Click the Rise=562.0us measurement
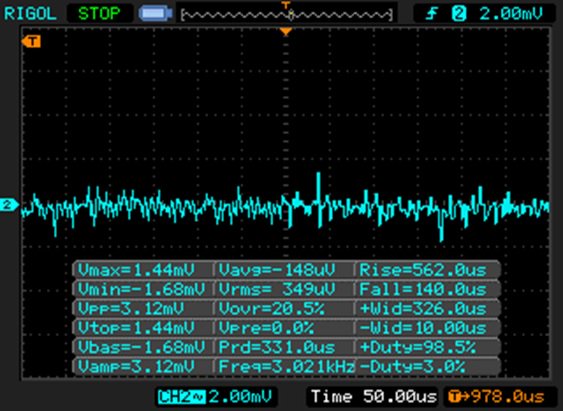This screenshot has width=563, height=411. click(x=423, y=270)
